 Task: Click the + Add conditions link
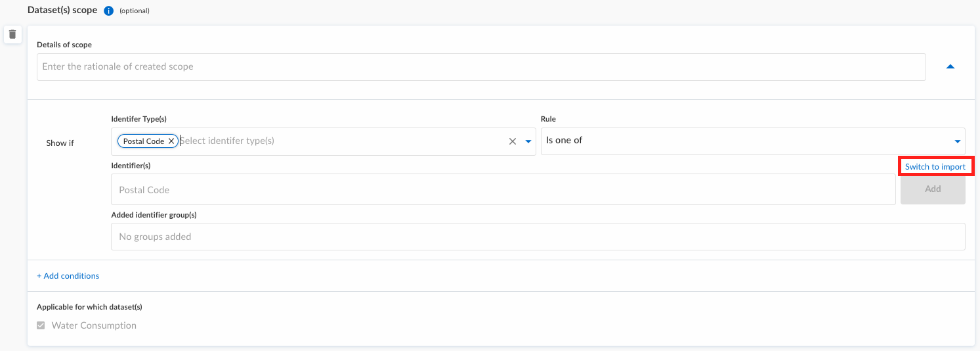point(68,276)
